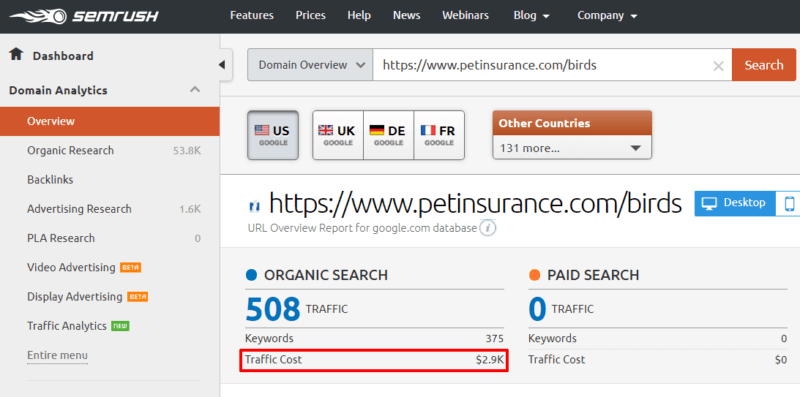Select the UK Google database

[x=338, y=135]
